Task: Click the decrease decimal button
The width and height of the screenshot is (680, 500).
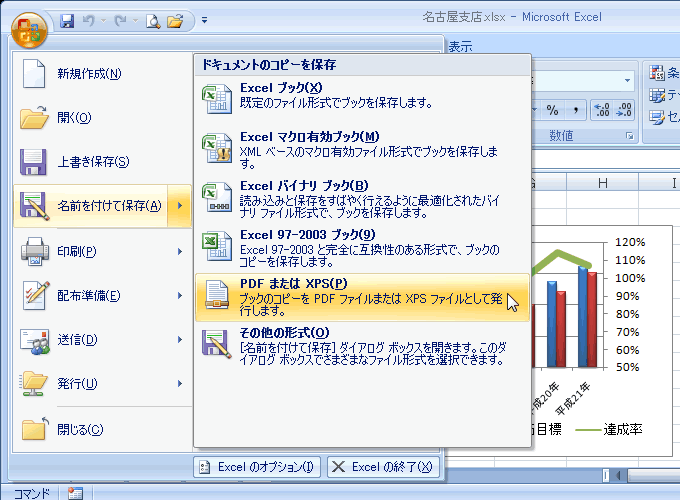Action: [x=624, y=110]
